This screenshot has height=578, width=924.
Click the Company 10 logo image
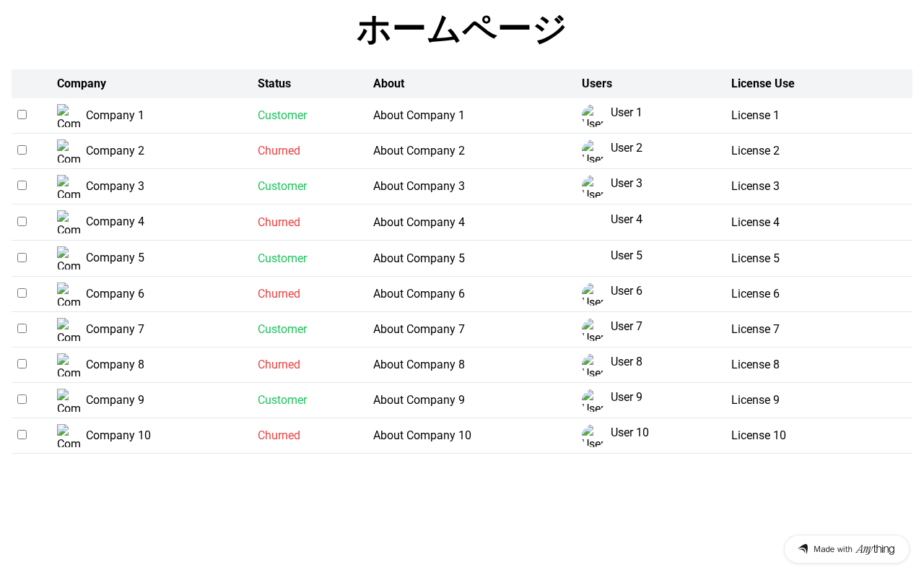[69, 436]
